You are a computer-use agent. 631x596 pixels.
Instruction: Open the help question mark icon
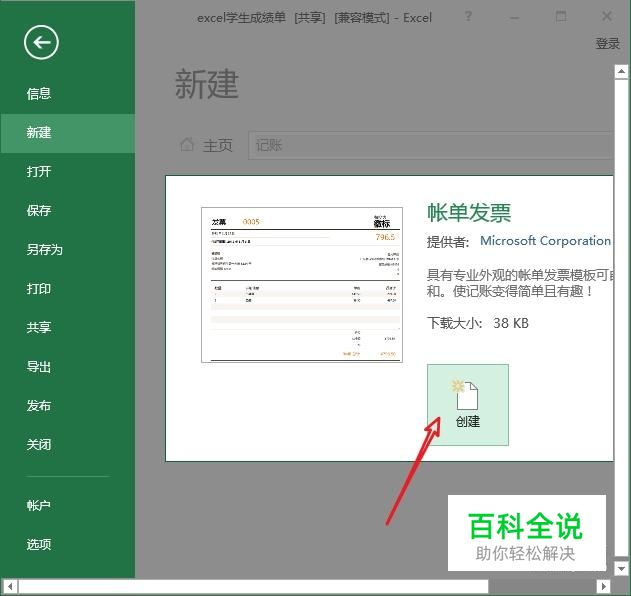468,16
